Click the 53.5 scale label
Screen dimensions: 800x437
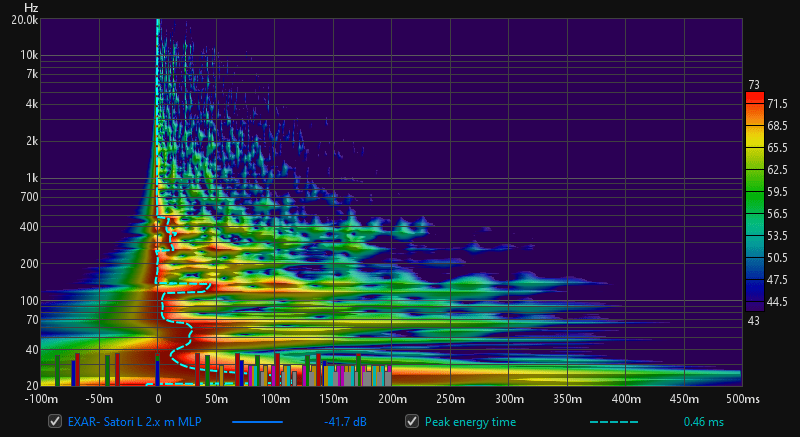778,236
